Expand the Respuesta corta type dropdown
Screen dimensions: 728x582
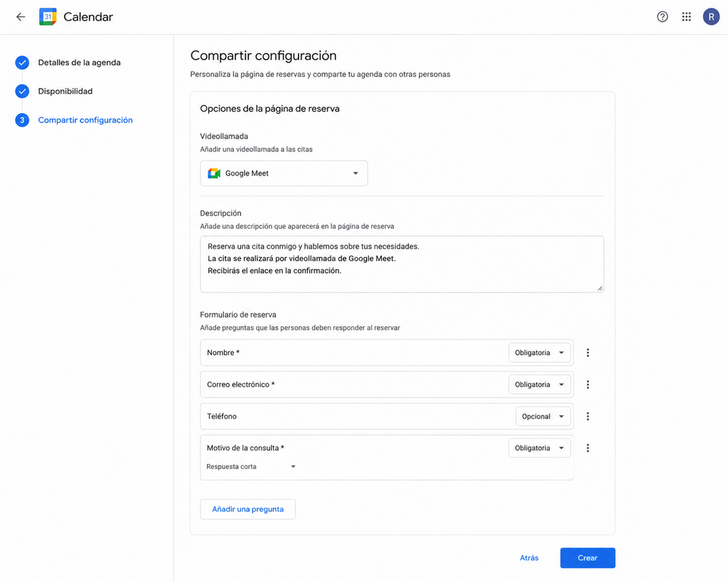251,466
